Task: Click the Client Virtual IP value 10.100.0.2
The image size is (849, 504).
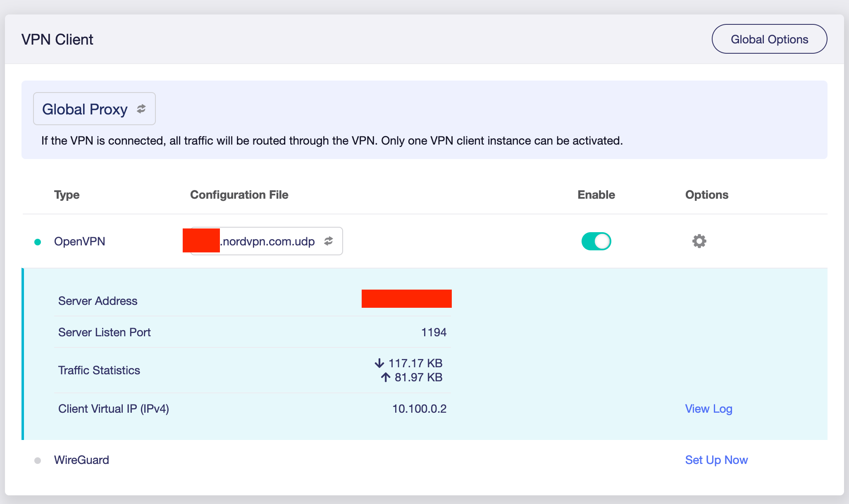Action: coord(419,409)
